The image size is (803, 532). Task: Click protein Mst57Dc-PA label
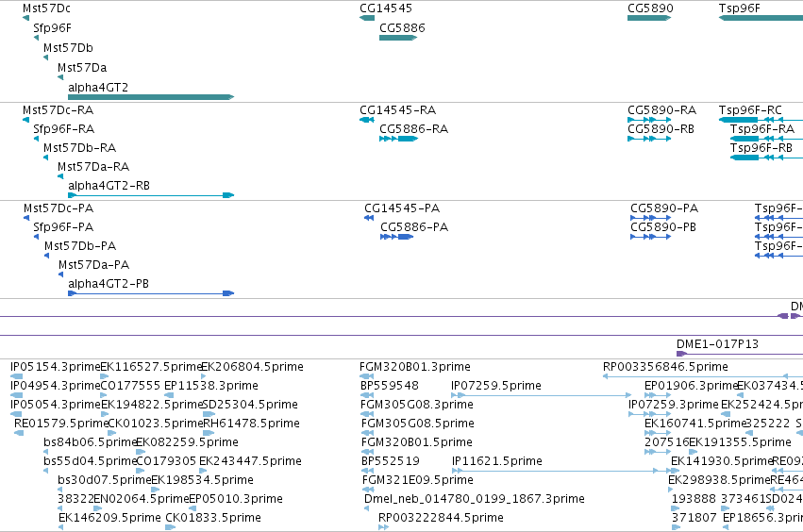59,208
